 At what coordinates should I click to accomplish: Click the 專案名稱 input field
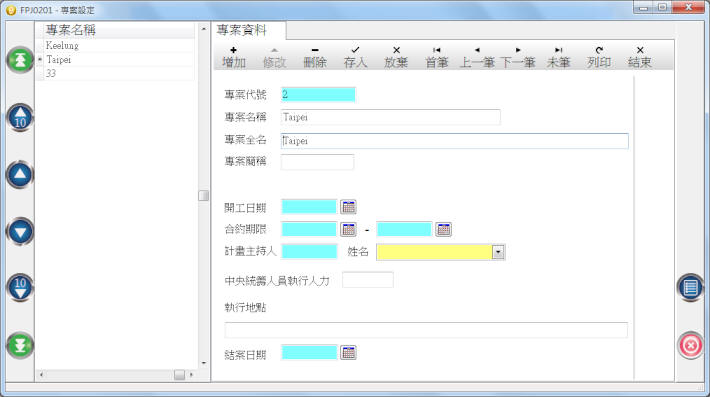coord(390,117)
